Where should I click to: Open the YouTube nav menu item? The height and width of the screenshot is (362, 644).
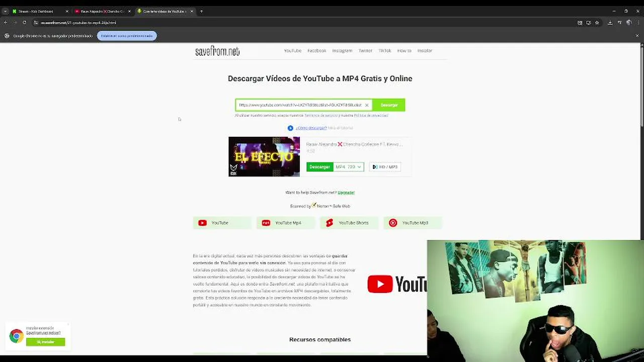(292, 51)
